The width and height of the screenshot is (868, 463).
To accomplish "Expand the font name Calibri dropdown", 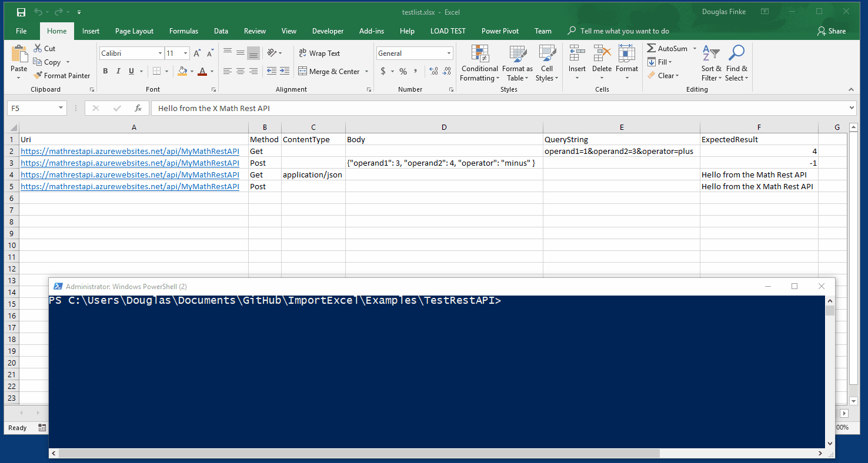I will tap(160, 53).
